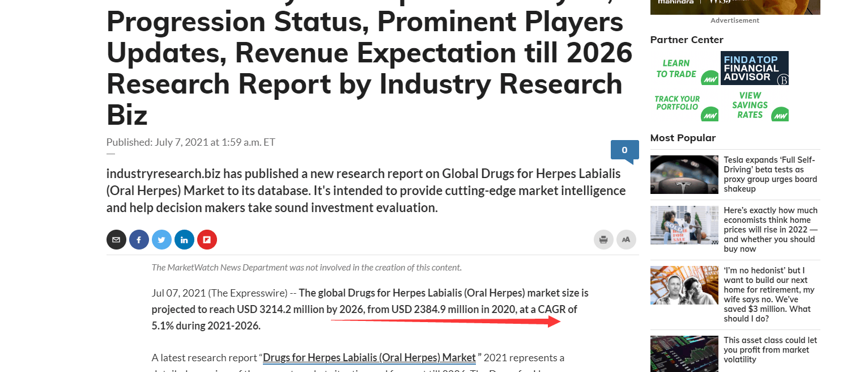Screen dimensions: 868x372
Task: Open Learn to Trade partner tile
Action: tap(685, 69)
